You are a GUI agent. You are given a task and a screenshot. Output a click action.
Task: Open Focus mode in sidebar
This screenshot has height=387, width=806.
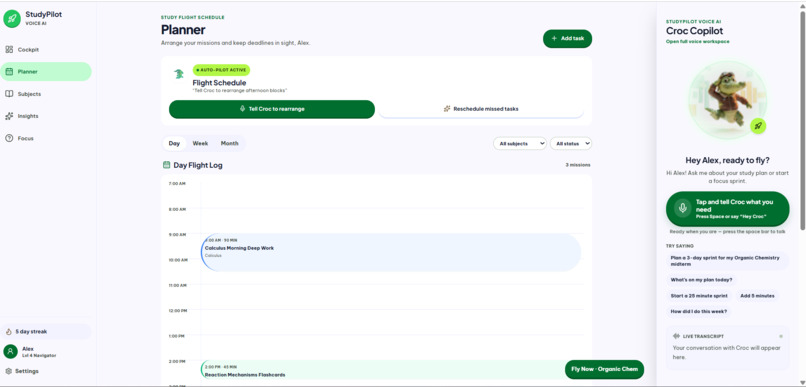tap(46, 138)
